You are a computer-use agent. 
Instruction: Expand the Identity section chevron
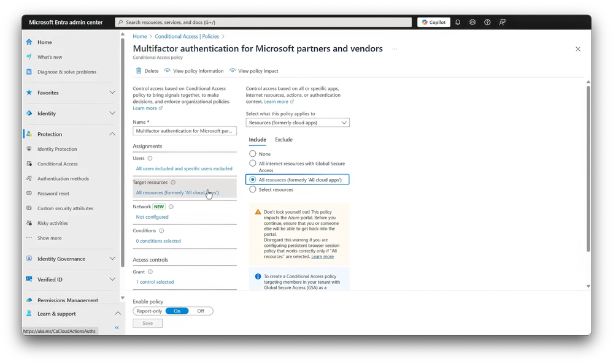[x=112, y=113]
